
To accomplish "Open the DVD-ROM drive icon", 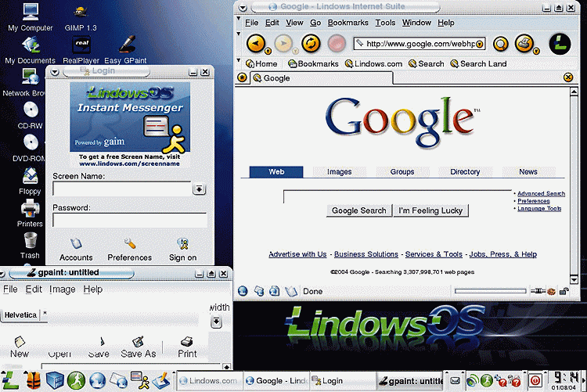I will [x=30, y=148].
